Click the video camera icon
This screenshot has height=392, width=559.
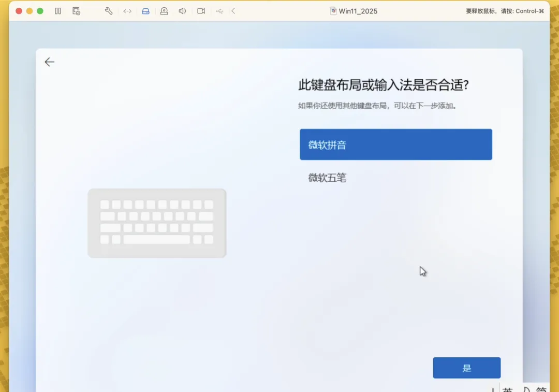click(201, 11)
